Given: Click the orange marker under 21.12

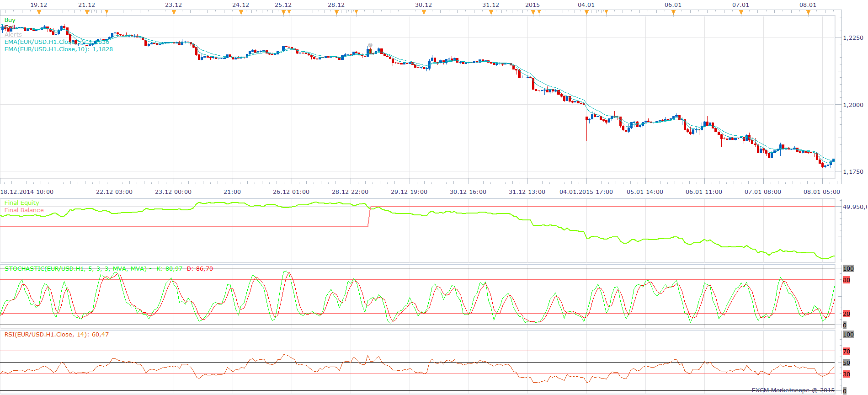Looking at the screenshot, I should pyautogui.click(x=87, y=12).
